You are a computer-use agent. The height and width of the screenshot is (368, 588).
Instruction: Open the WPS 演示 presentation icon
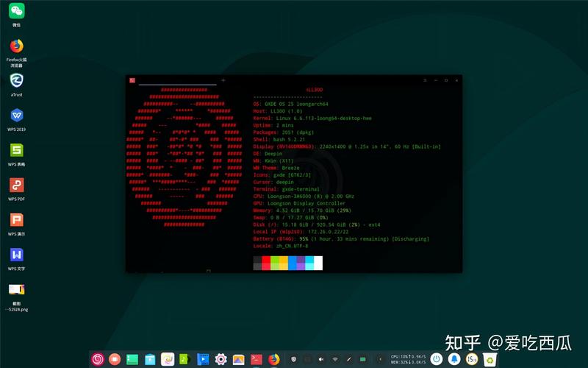(16, 224)
